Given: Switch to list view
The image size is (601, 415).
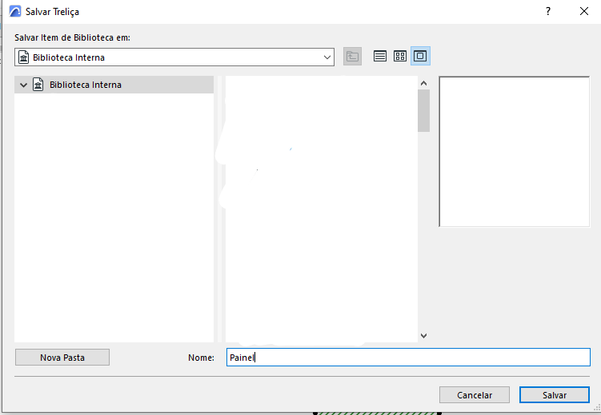Looking at the screenshot, I should [x=380, y=56].
